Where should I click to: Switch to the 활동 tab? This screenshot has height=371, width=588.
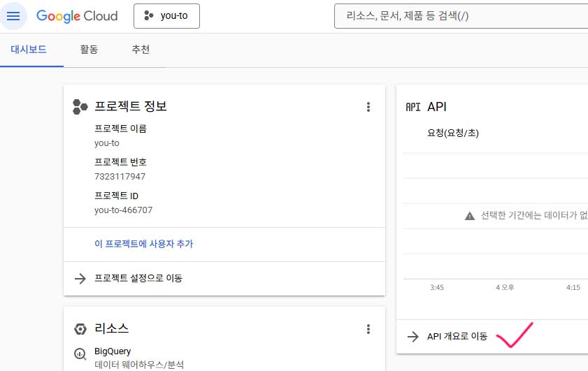coord(89,50)
